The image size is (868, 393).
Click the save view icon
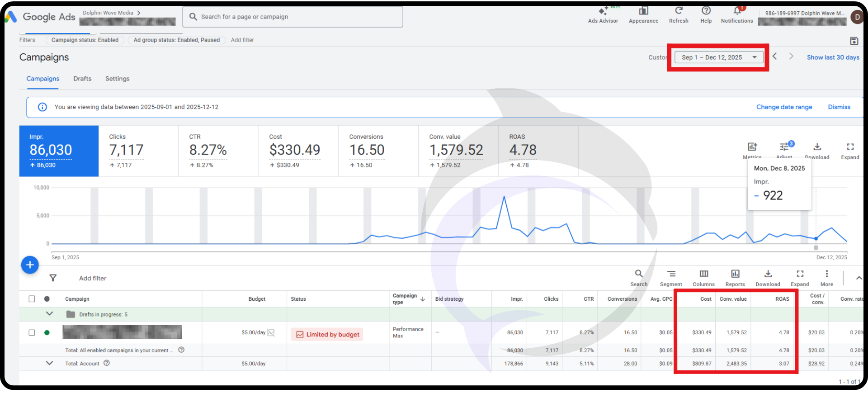[x=854, y=41]
